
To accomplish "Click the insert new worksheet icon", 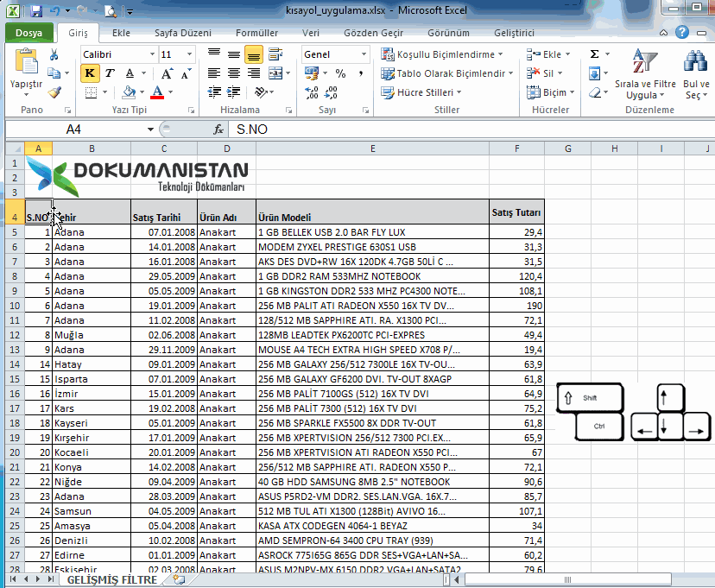I will pos(180,579).
